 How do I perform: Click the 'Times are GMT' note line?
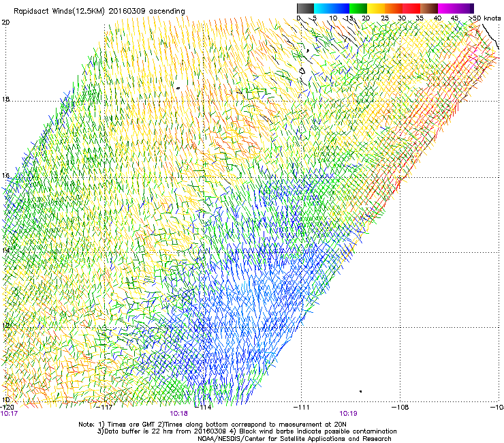(x=212, y=425)
